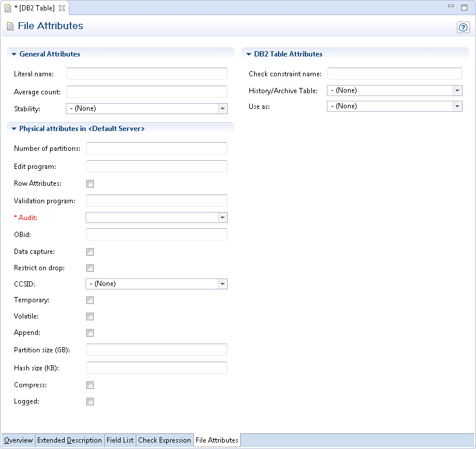Screen dimensions: 476x449
Task: Toggle the Volatile checkbox
Action: point(90,317)
